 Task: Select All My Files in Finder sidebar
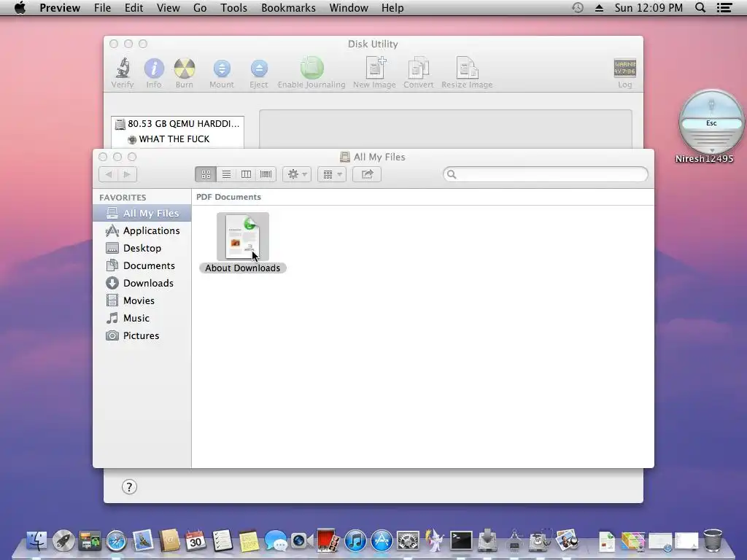142,214
